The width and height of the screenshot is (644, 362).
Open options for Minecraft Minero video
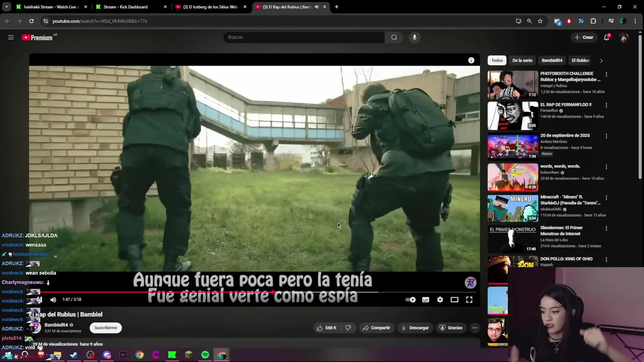point(606,198)
